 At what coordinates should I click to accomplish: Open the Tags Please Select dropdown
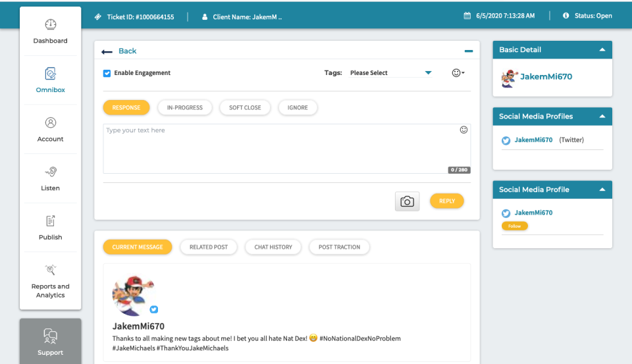click(390, 73)
